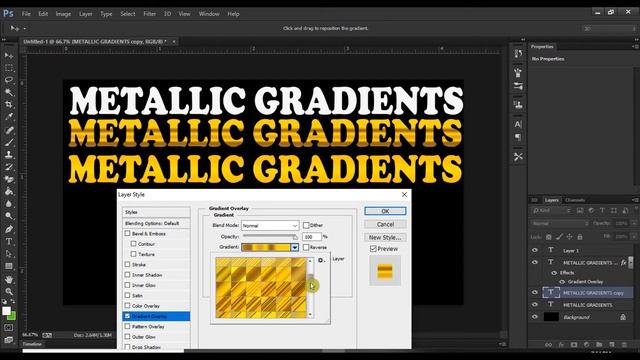The height and width of the screenshot is (360, 640).
Task: Select the Healing Brush tool
Action: (9, 130)
